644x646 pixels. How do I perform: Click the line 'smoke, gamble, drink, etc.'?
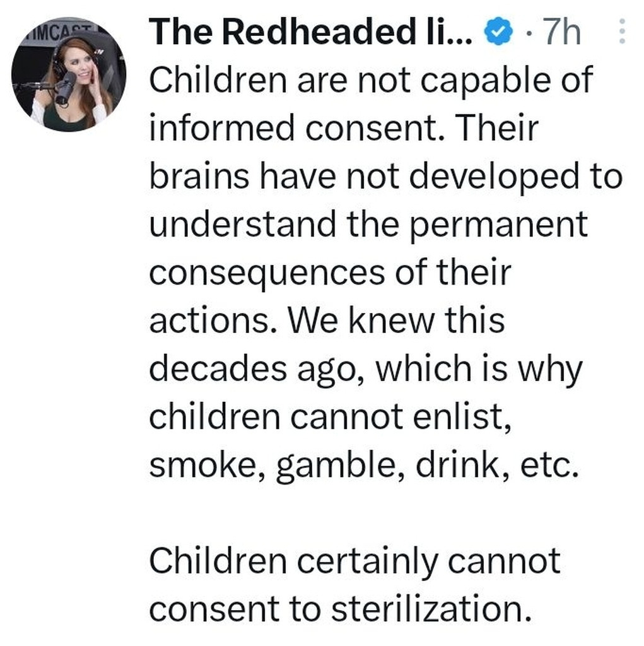pyautogui.click(x=364, y=466)
